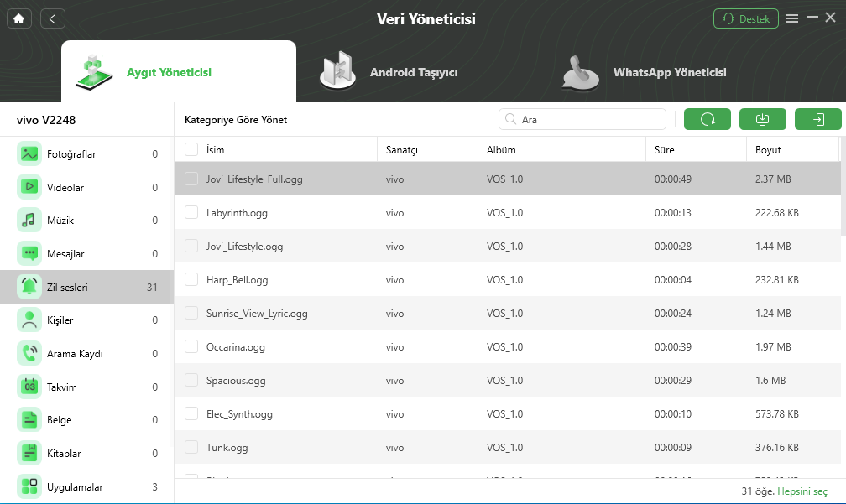Tick the checkbox for Labyrinth.ogg
The width and height of the screenshot is (846, 504).
coord(191,213)
